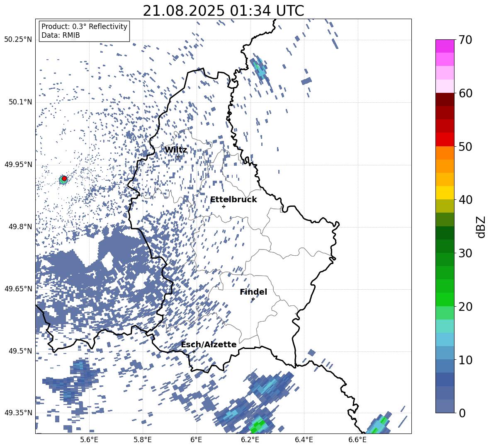Click the 50 tick label on colorbar
The image size is (491, 448).
[465, 147]
